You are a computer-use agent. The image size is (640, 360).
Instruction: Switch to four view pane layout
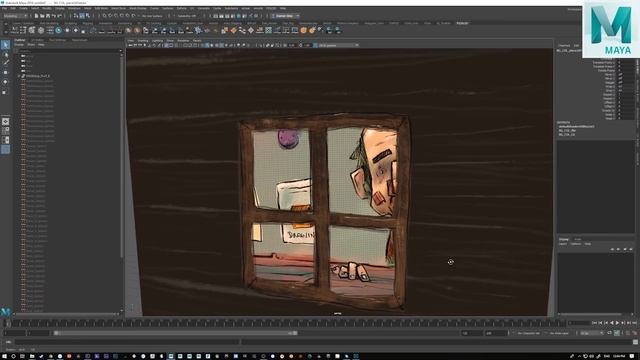pyautogui.click(x=5, y=131)
